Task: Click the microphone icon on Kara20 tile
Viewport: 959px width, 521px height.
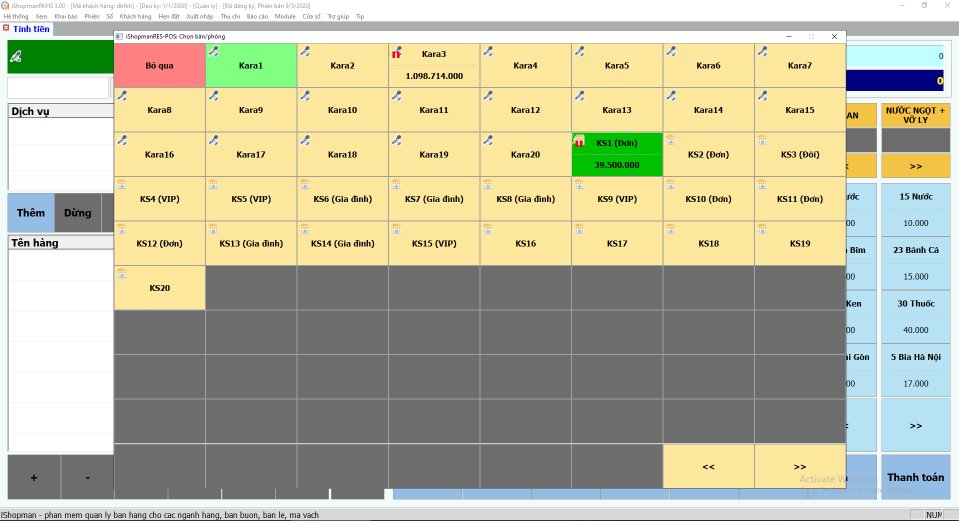Action: click(487, 140)
